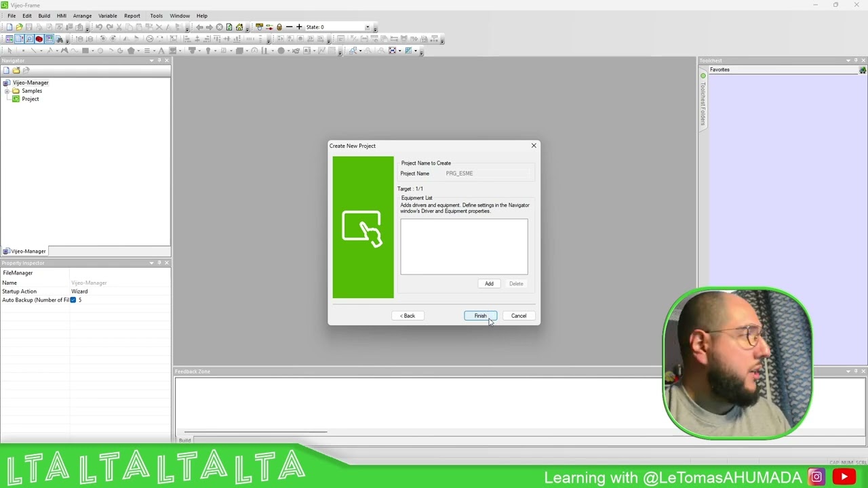Open the Window menu

point(180,16)
